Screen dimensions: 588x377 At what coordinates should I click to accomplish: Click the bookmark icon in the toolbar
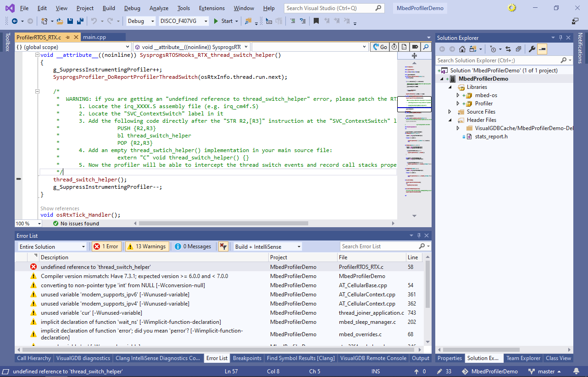(x=316, y=21)
